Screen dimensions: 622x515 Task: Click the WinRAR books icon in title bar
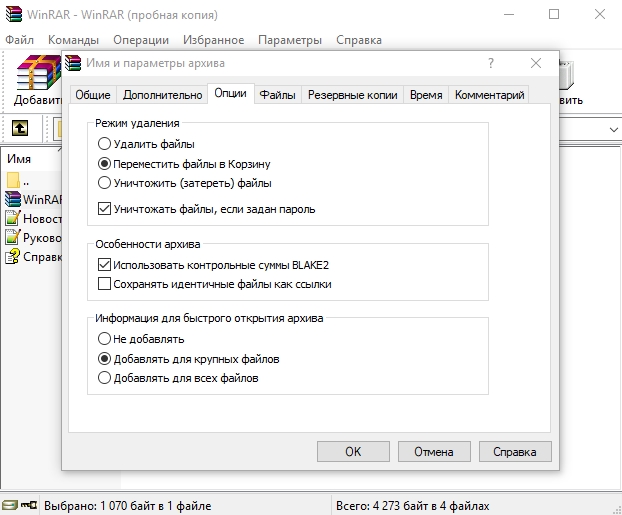(x=14, y=15)
